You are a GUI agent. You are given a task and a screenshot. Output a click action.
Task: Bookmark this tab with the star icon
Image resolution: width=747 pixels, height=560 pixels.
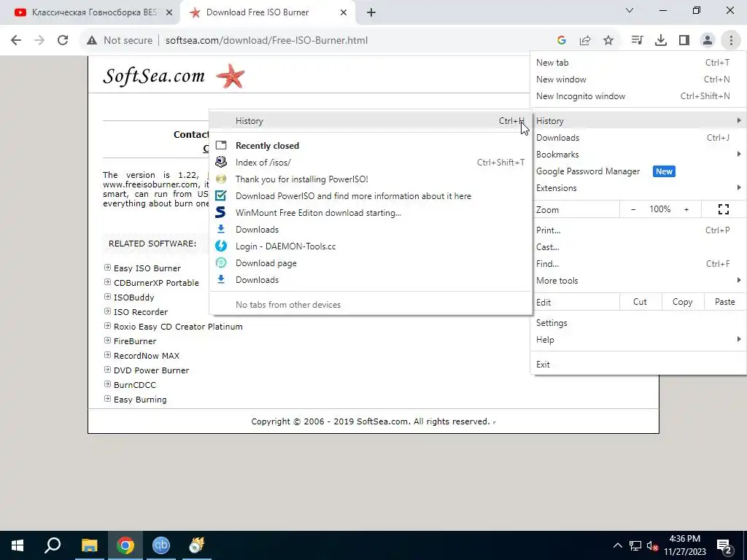tap(608, 41)
